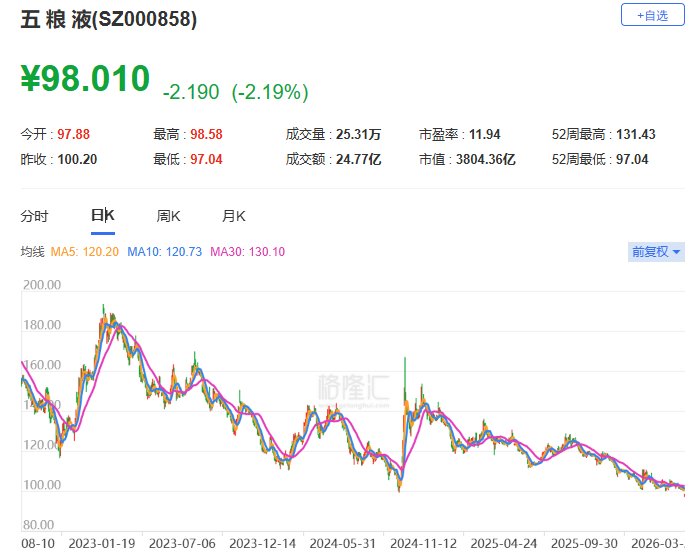Image resolution: width=696 pixels, height=555 pixels.
Task: Click turnover amount 24.77亿
Action: (358, 159)
